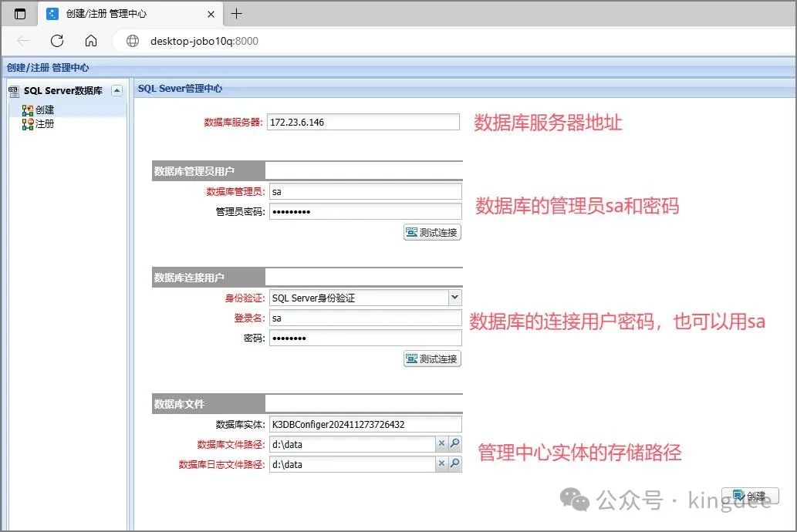Click the 数据库文件 section header
Viewport: 797px width, 532px height.
coord(208,404)
